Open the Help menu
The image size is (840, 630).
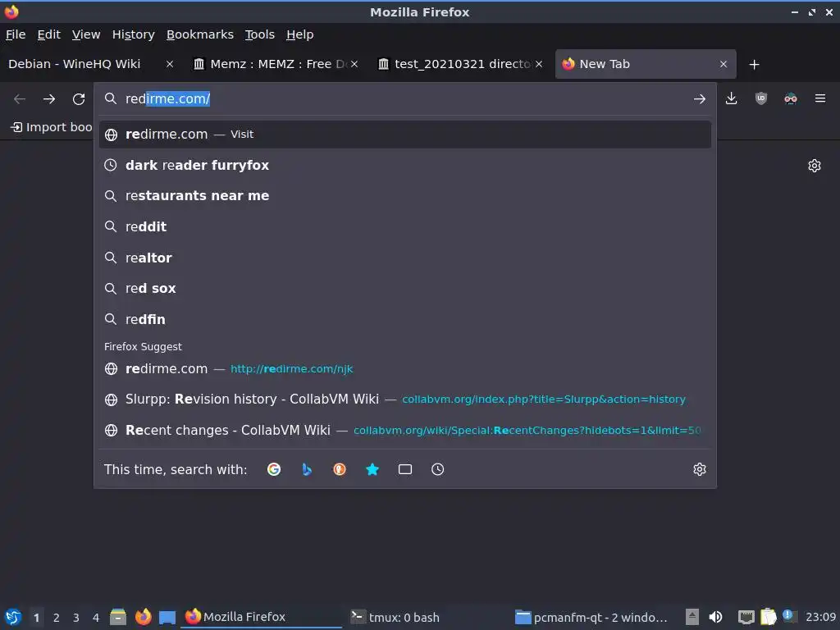[x=300, y=34]
